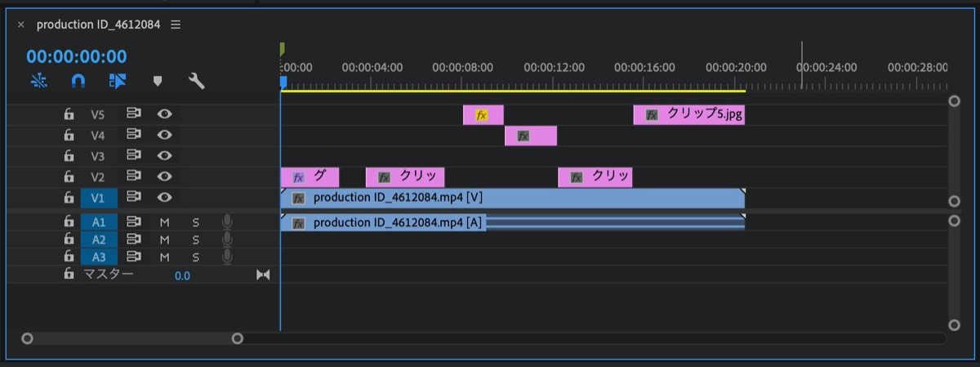Click the fx badge on クリップ5.jpg
Screen dimensions: 980x367
(651, 115)
